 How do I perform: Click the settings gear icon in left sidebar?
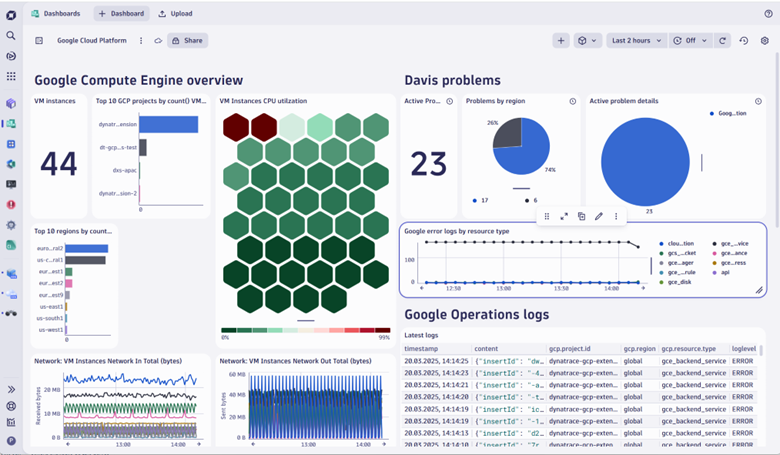pos(11,225)
